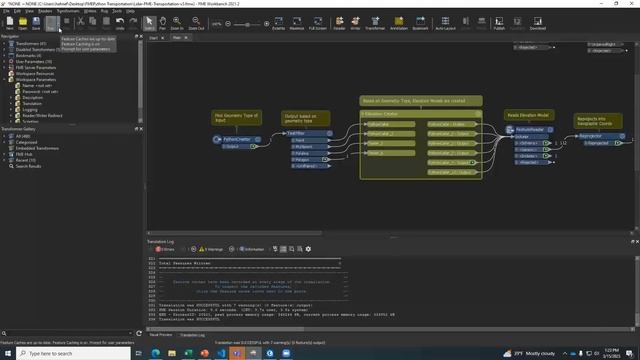Collapse Workspace Parameters node
This screenshot has width=640, height=360.
click(x=4, y=80)
